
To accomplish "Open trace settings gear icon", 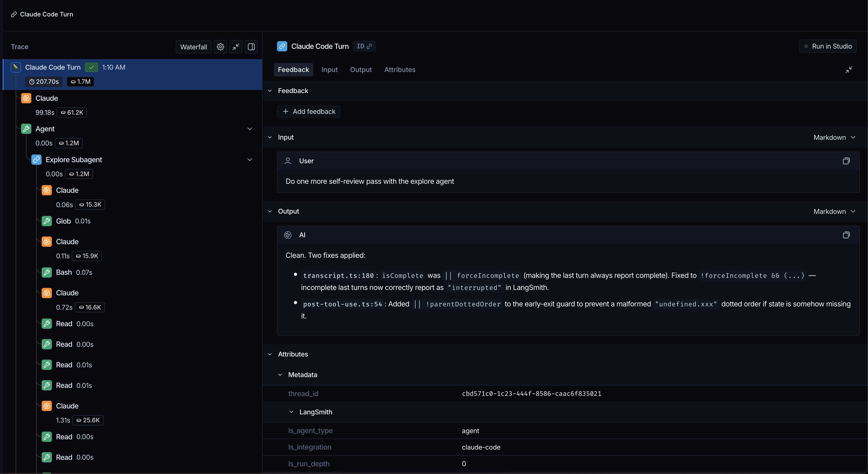I will [x=220, y=47].
